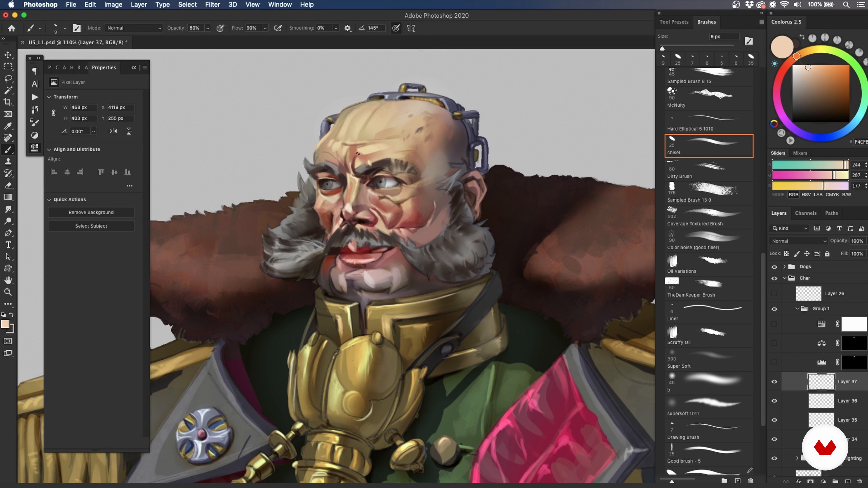The width and height of the screenshot is (868, 488).
Task: Align top edges in Properties panel
Action: (101, 172)
